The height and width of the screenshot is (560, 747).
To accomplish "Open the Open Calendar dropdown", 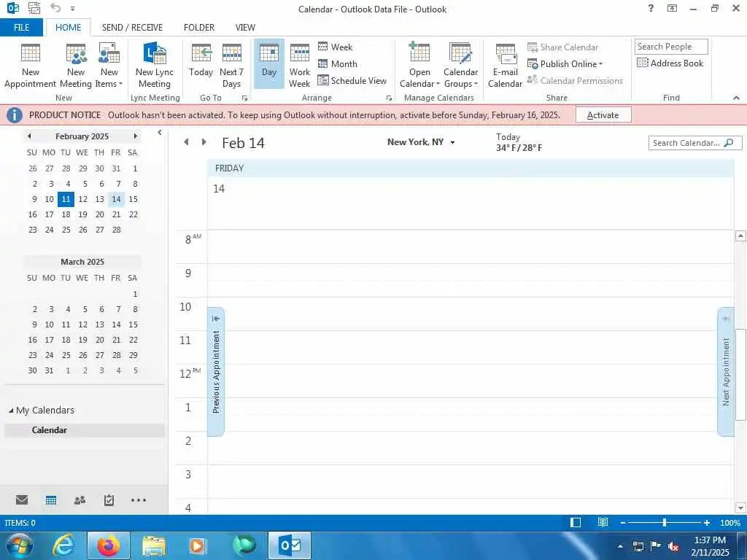I will 419,65.
